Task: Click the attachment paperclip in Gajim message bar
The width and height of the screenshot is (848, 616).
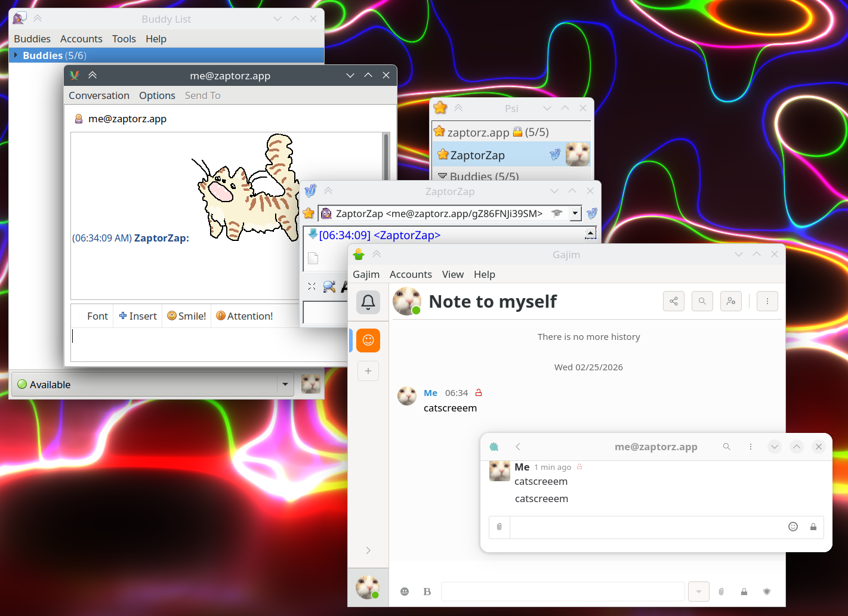Action: [x=721, y=592]
